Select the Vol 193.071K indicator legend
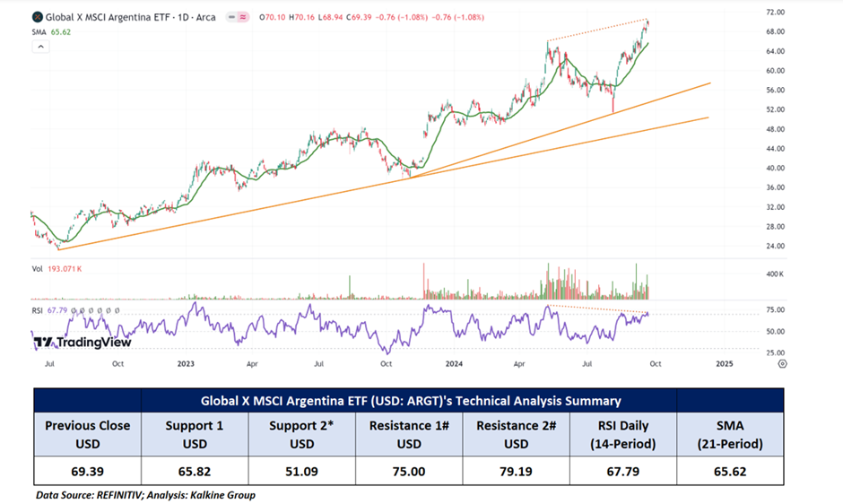The height and width of the screenshot is (504, 843). 56,269
